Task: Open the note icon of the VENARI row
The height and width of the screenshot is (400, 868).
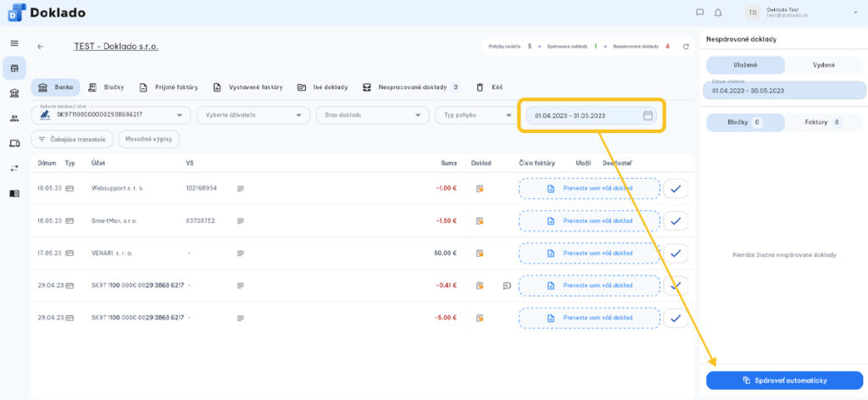Action: click(240, 253)
